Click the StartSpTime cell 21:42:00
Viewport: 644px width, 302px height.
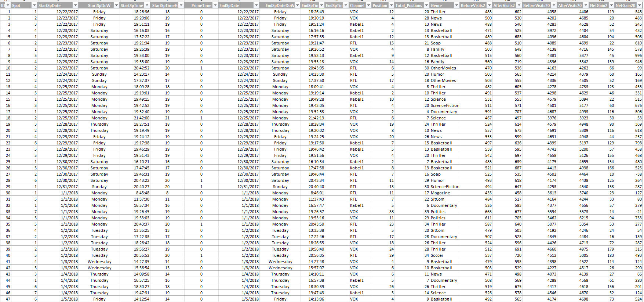coord(135,118)
